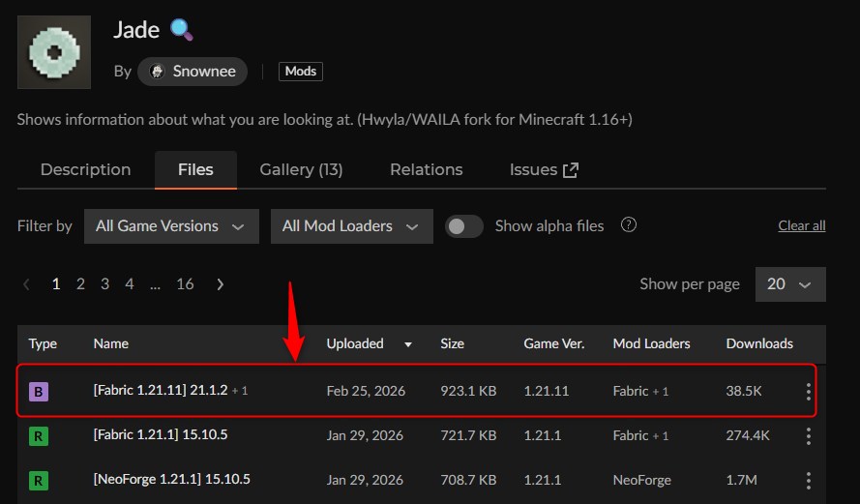Open the Show per page dropdown

[790, 284]
